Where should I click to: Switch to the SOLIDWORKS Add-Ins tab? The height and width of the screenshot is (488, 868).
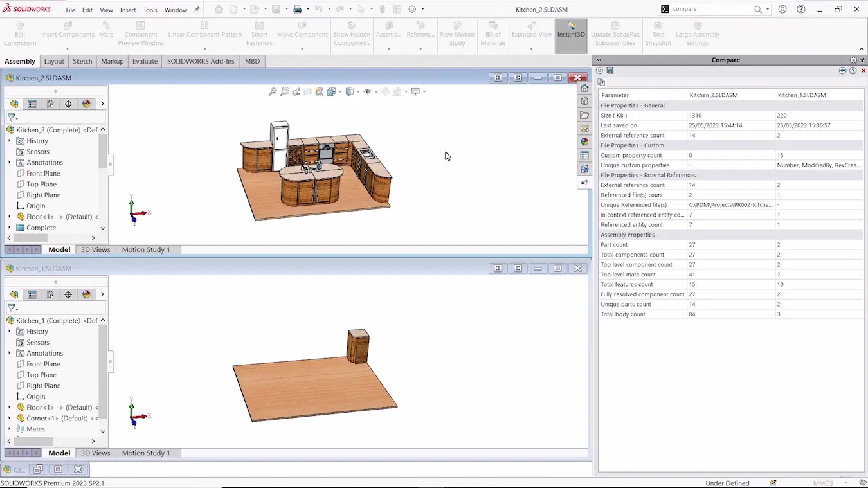(x=200, y=61)
